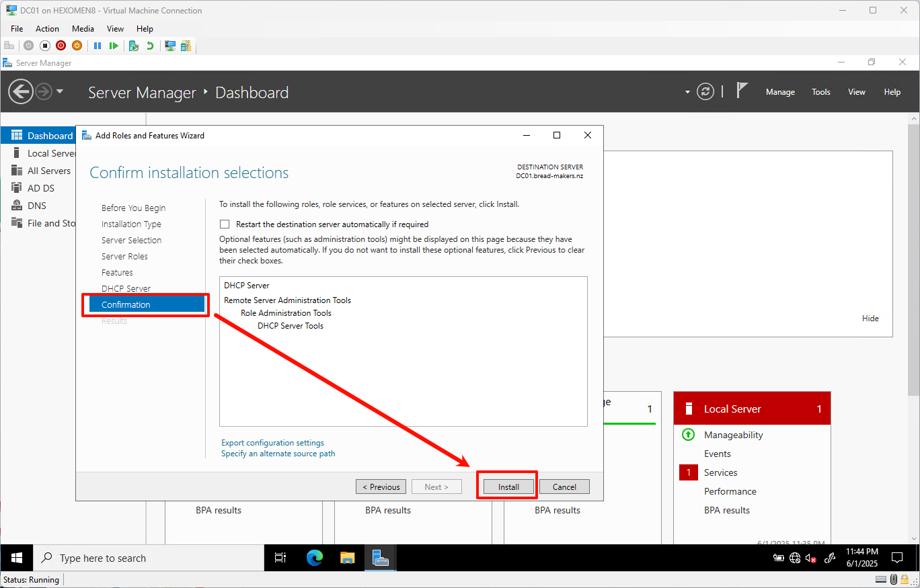Click the DHCP Server Tools entry in the list

coord(290,326)
